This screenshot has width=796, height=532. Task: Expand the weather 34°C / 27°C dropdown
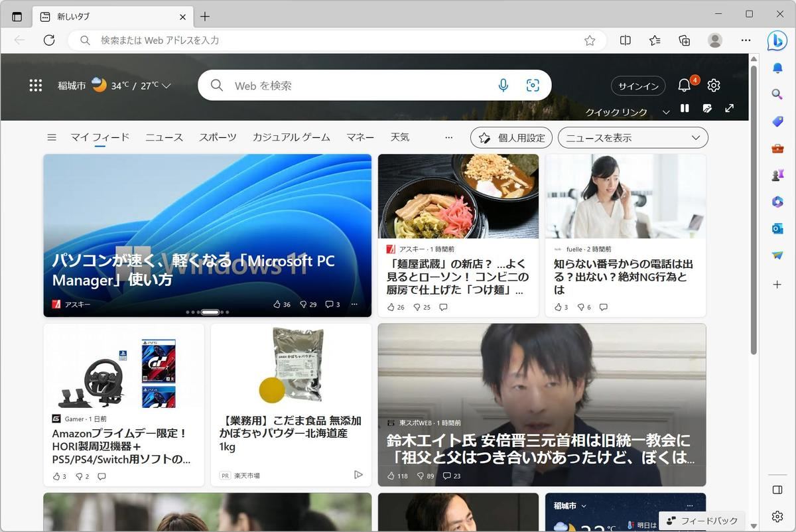[166, 86]
